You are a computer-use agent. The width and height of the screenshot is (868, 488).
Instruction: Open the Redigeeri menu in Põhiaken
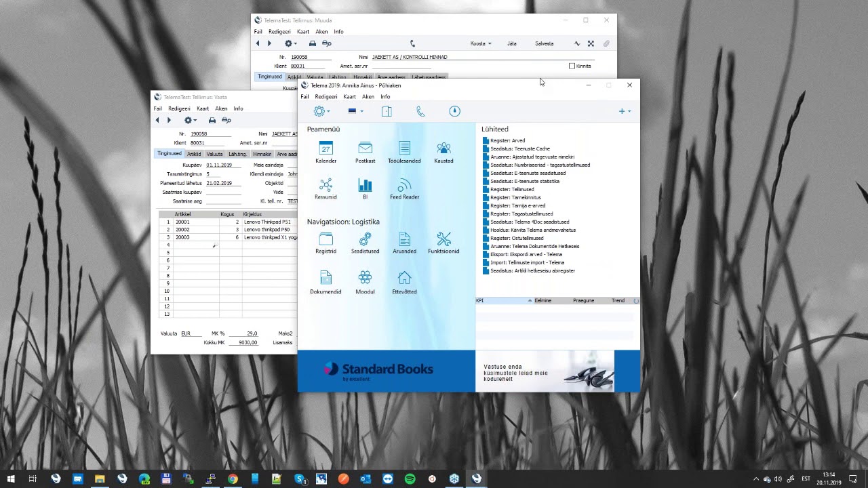pos(326,97)
